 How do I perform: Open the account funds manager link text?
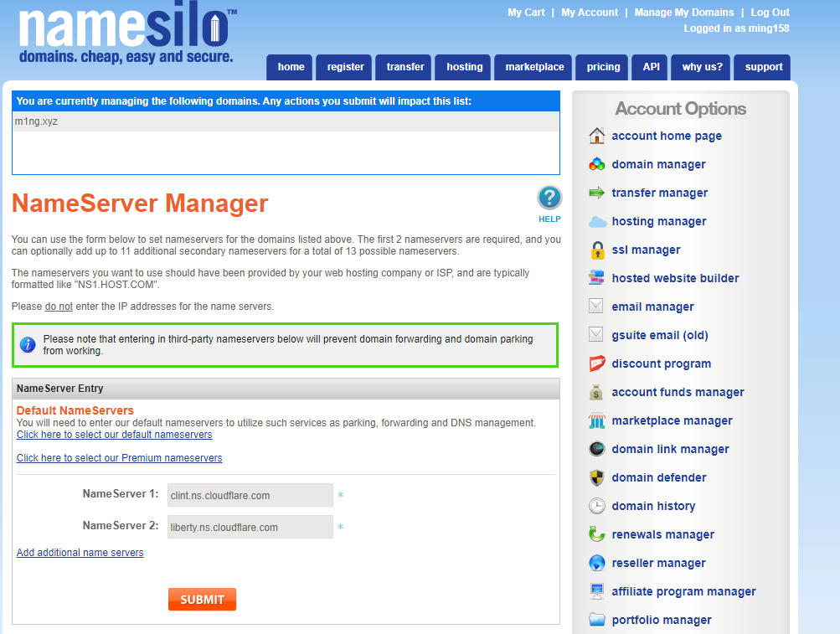[678, 392]
